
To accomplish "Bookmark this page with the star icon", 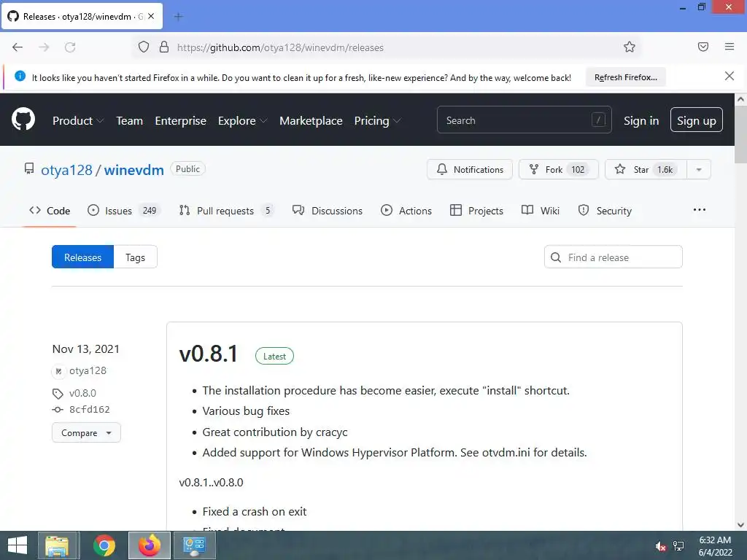I will point(630,47).
